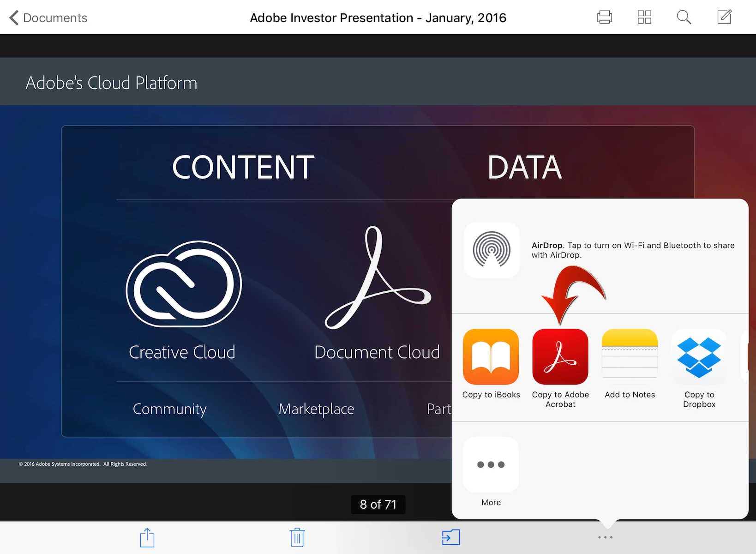The height and width of the screenshot is (554, 756).
Task: Tap the move-to-folder icon
Action: click(450, 537)
